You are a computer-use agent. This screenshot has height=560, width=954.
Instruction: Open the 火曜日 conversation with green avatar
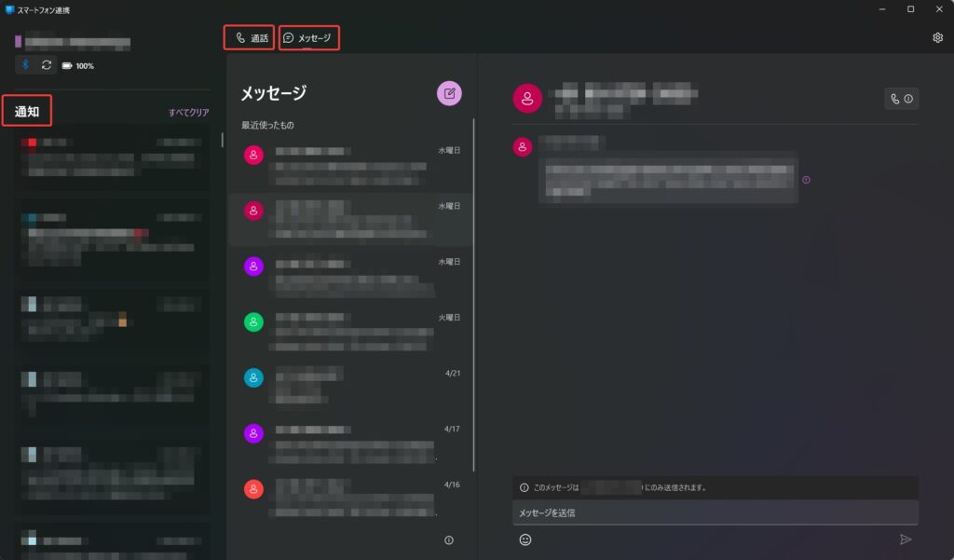coord(351,331)
